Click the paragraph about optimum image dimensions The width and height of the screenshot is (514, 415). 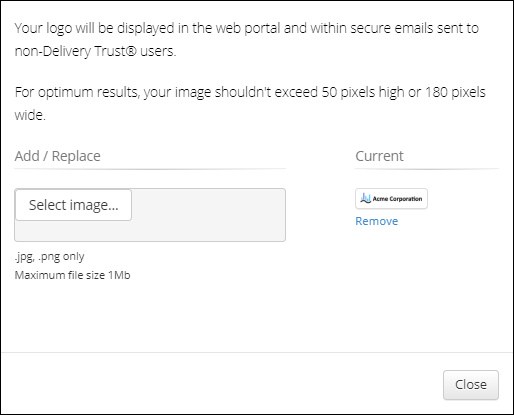(x=250, y=103)
